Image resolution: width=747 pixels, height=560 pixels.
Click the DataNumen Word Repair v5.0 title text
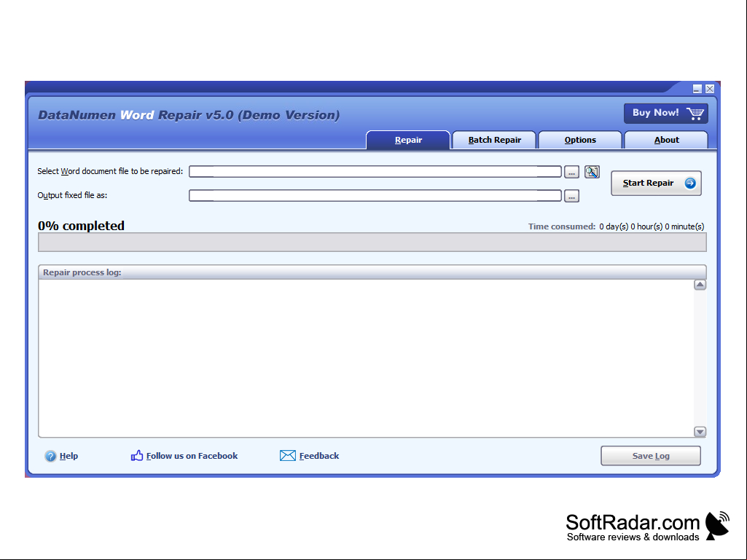189,115
